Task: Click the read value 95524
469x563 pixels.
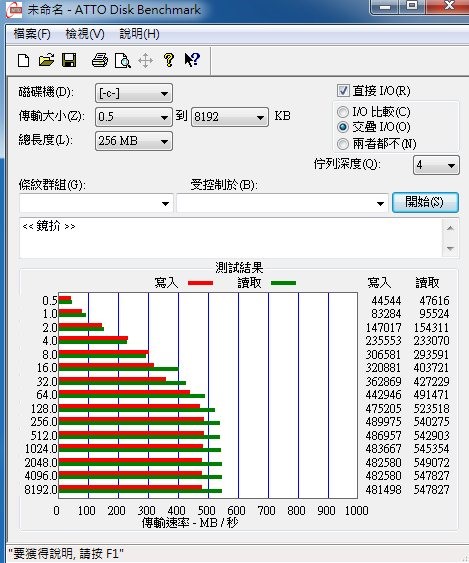Action: (434, 314)
